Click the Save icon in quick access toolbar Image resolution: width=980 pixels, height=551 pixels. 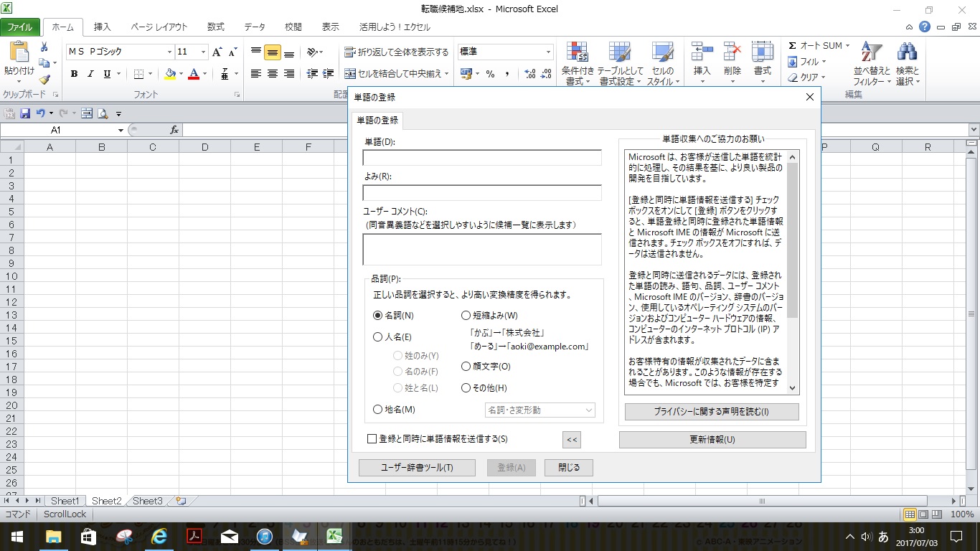(x=25, y=113)
